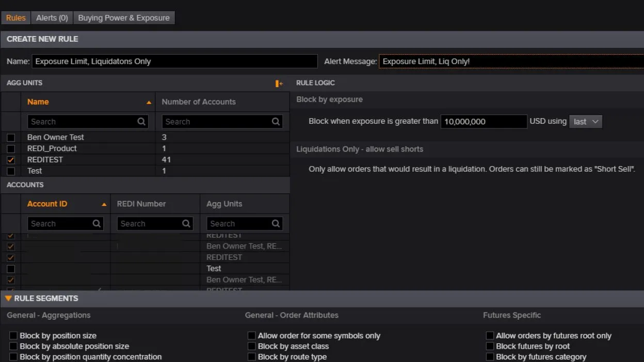
Task: Click the exposure limit amount field
Action: [484, 122]
